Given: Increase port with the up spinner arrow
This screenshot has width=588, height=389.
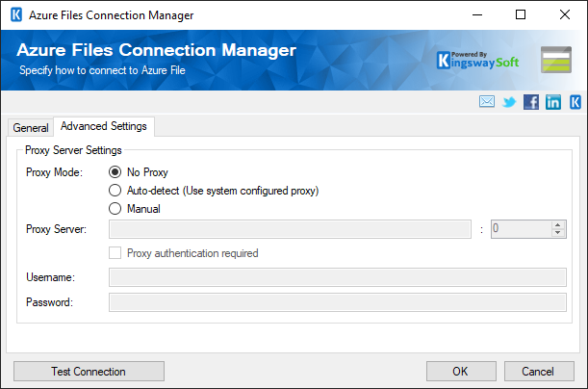Looking at the screenshot, I should tap(558, 225).
